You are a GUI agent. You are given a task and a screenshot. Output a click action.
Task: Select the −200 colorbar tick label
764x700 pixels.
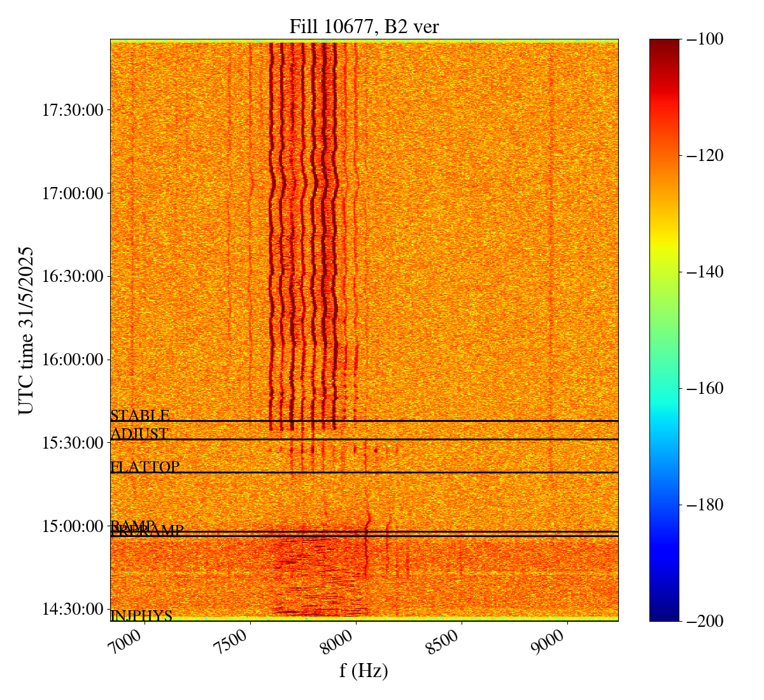pos(704,621)
